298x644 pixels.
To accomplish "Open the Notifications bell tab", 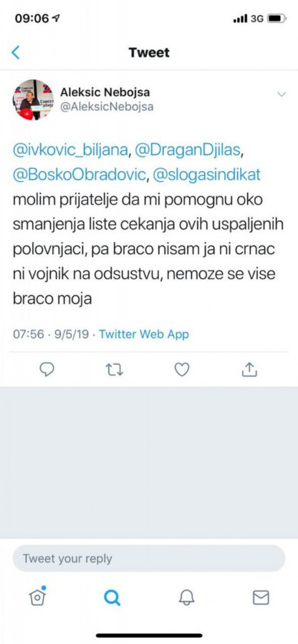I will [x=186, y=597].
